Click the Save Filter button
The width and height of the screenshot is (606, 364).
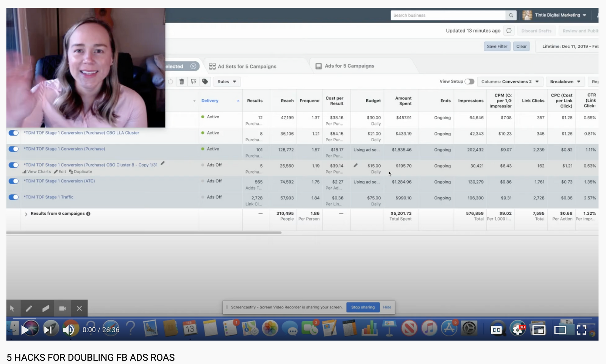click(x=497, y=46)
